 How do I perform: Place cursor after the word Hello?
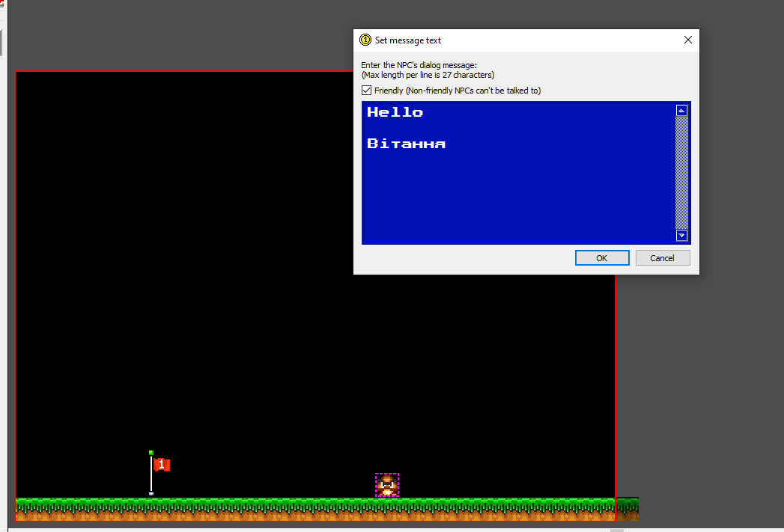[425, 112]
